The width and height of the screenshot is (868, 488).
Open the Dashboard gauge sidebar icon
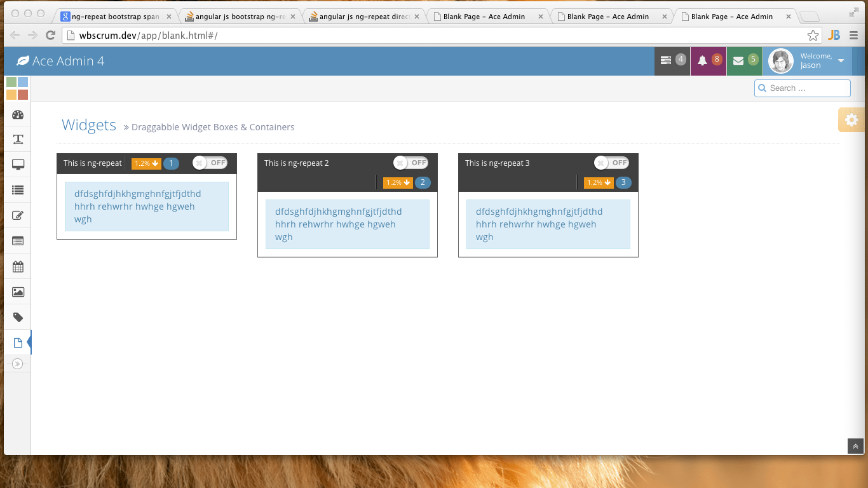click(17, 114)
